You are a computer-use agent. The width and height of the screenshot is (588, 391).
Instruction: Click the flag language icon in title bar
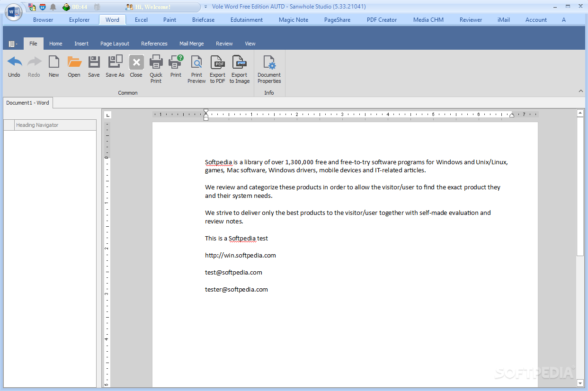[x=32, y=7]
